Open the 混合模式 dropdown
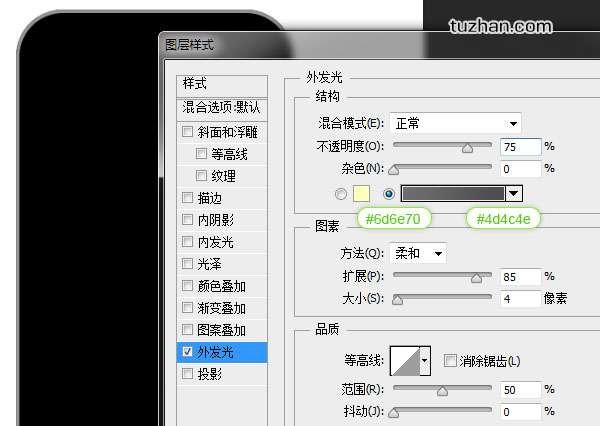 click(455, 123)
